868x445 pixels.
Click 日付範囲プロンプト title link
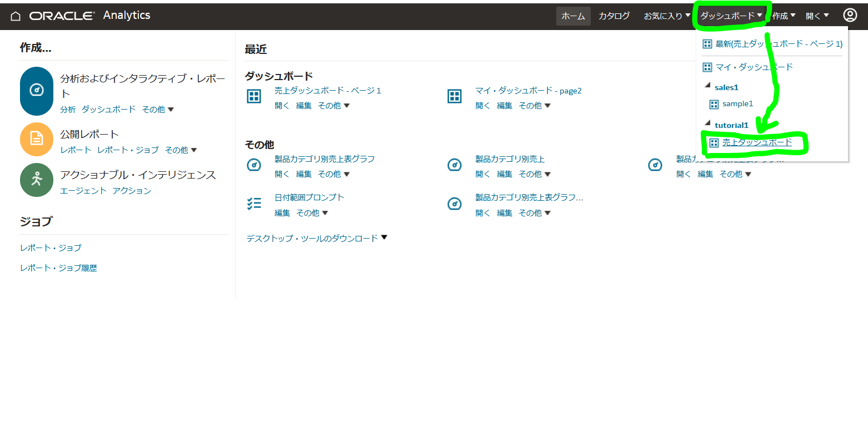pos(310,197)
